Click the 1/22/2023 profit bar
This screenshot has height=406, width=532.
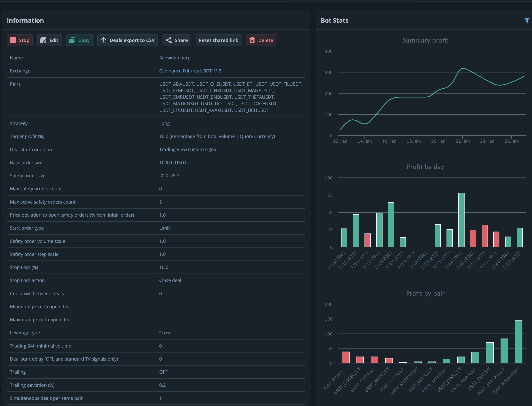461,220
